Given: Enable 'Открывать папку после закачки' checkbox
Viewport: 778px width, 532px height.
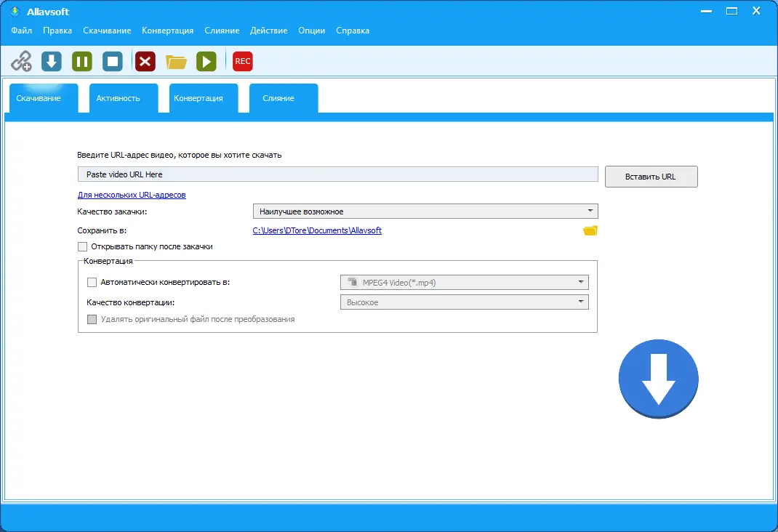Looking at the screenshot, I should [83, 246].
